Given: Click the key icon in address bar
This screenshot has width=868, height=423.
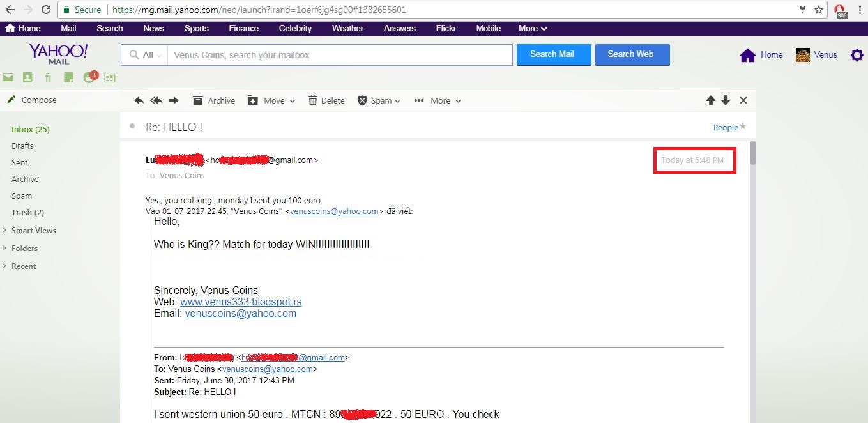Looking at the screenshot, I should click(x=803, y=10).
